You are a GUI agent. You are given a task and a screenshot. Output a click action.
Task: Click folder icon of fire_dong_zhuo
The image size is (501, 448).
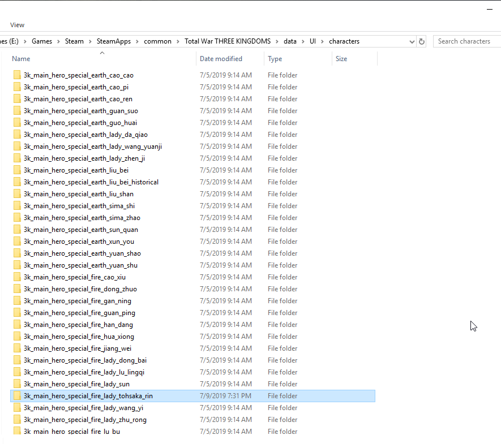(17, 289)
